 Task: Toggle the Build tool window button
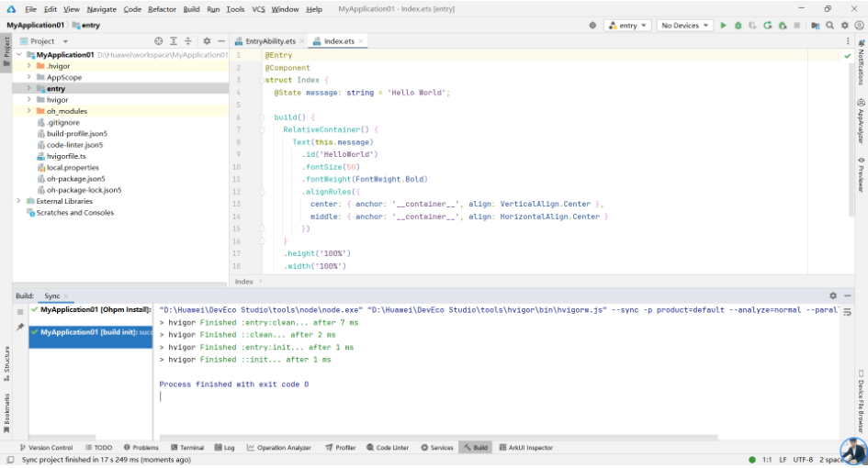[x=476, y=448]
